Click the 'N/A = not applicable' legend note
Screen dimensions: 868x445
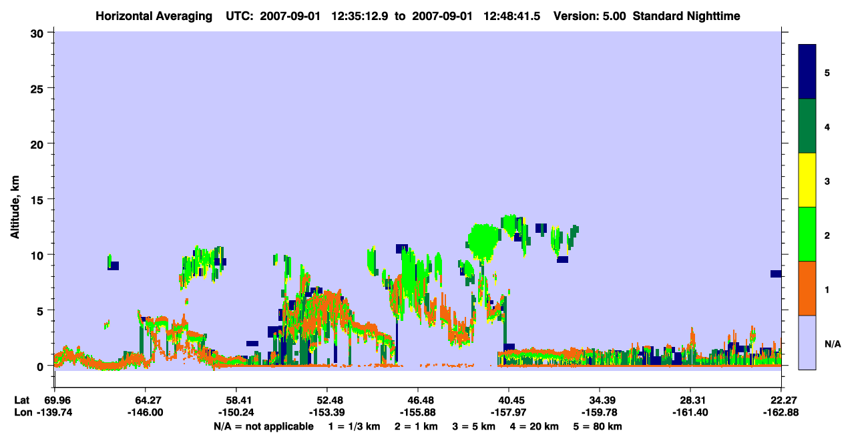[264, 426]
